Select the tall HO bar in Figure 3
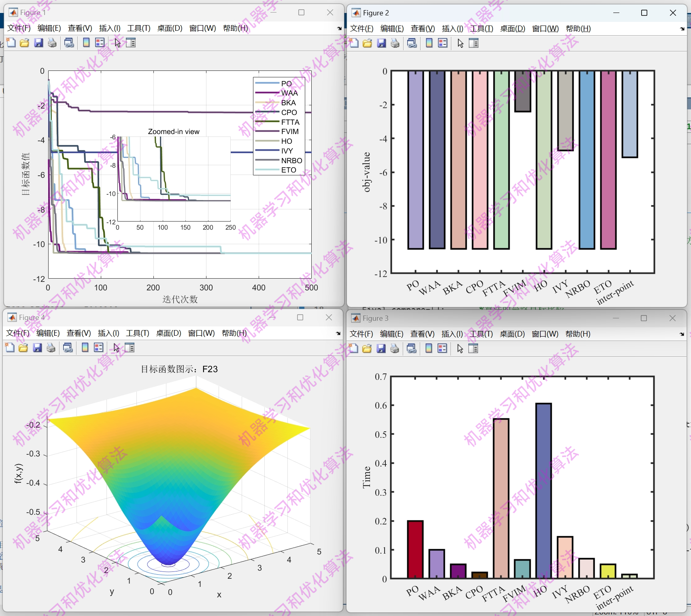 544,490
